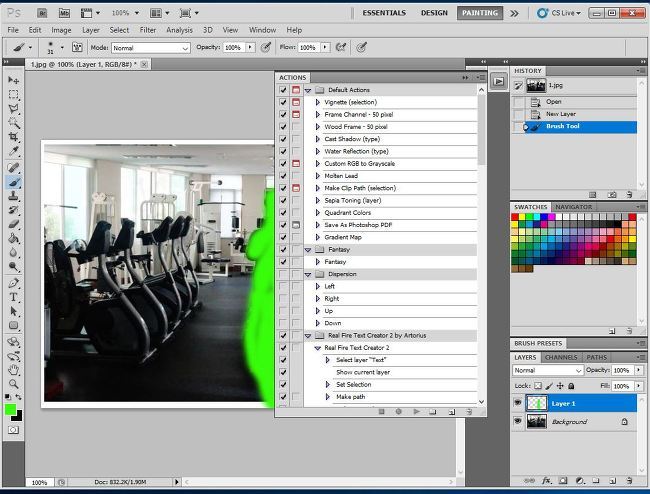Toggle the Sepia Toning (layer) checkbox
650x494 pixels.
283,200
